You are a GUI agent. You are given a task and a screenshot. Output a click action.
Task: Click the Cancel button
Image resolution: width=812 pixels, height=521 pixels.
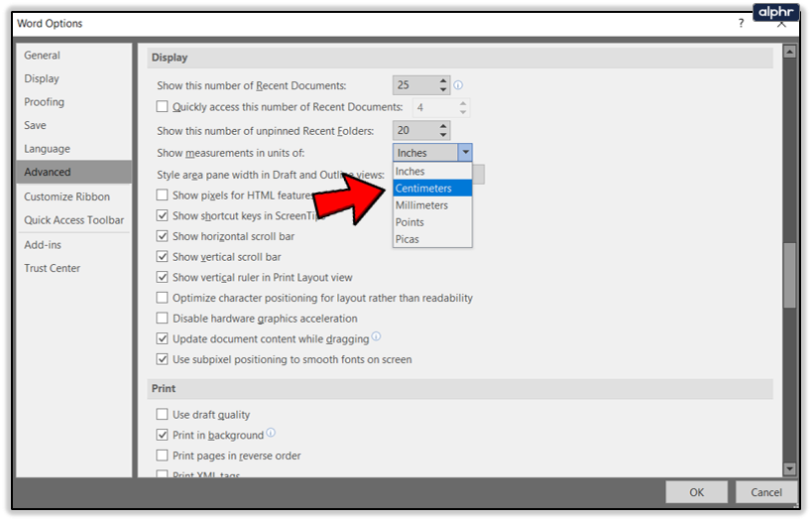tap(766, 492)
